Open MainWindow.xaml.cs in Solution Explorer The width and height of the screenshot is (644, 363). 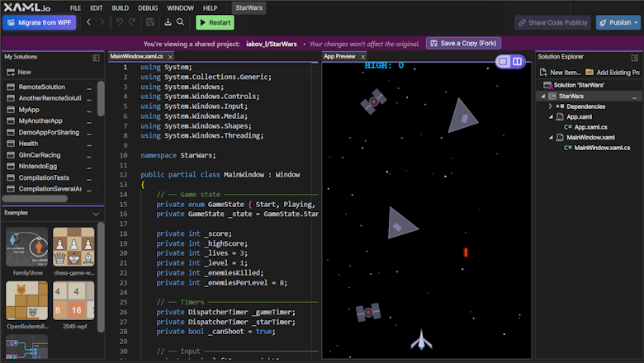coord(602,148)
